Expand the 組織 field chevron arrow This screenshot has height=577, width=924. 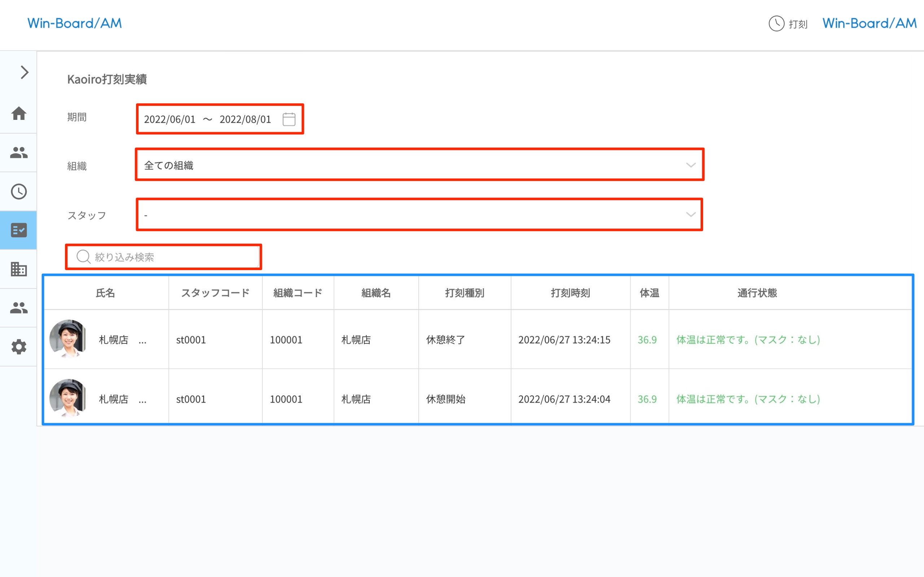[690, 165]
